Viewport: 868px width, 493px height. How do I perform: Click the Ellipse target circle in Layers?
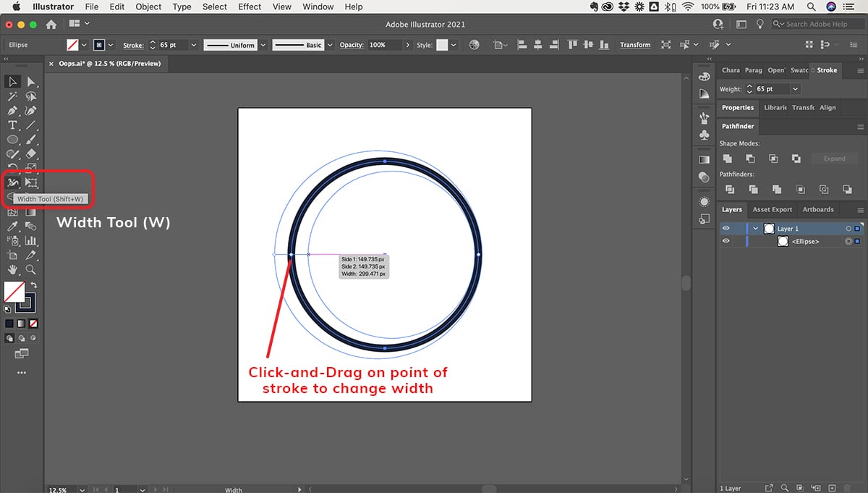tap(848, 242)
